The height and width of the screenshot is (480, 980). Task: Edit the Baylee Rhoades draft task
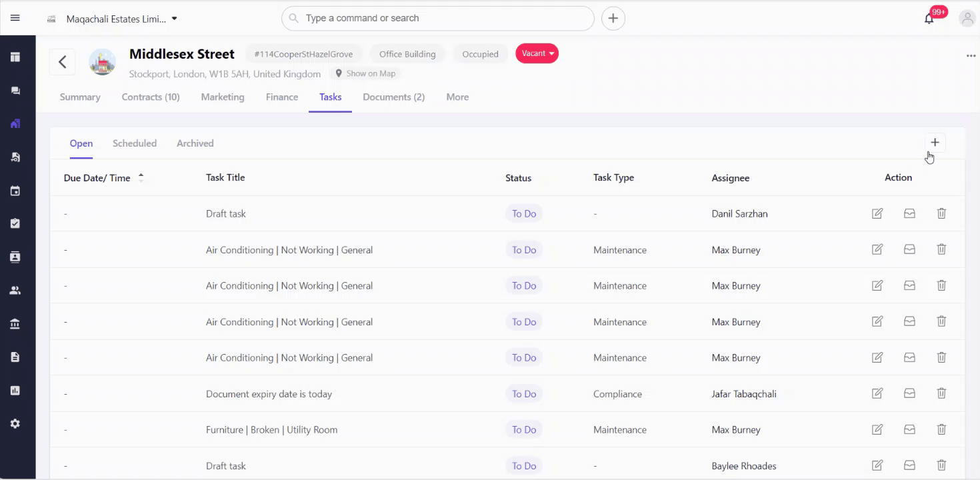(x=877, y=465)
